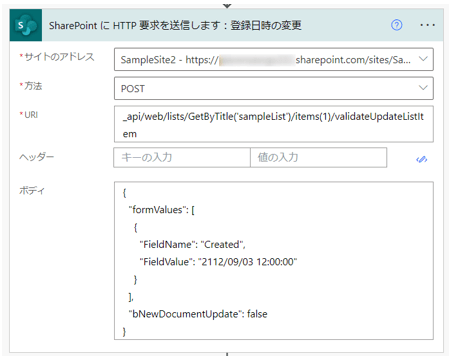Click the body JSON text area
This screenshot has height=362, width=452.
click(274, 261)
